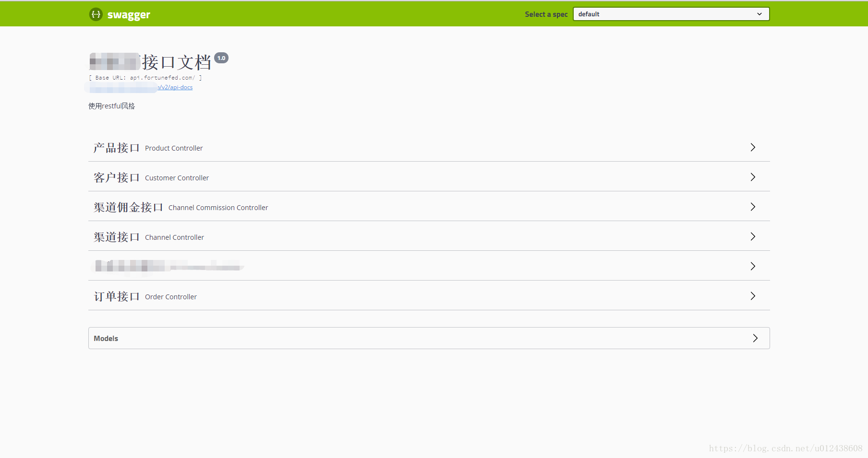Expand the Models panel chevron
868x458 pixels.
[755, 338]
